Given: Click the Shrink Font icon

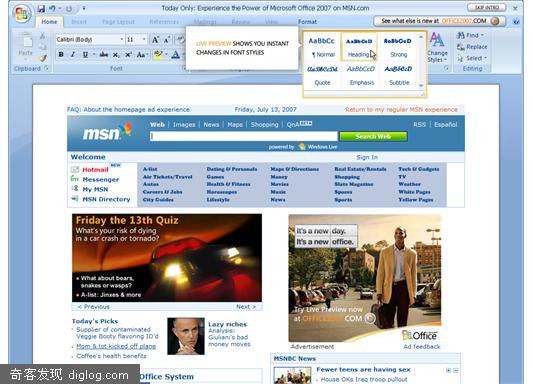Looking at the screenshot, I should (167, 40).
